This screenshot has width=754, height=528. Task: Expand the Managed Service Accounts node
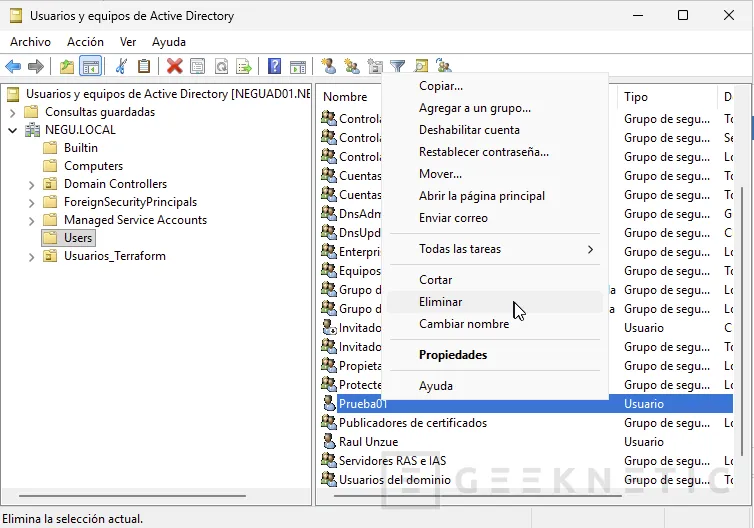coord(31,221)
